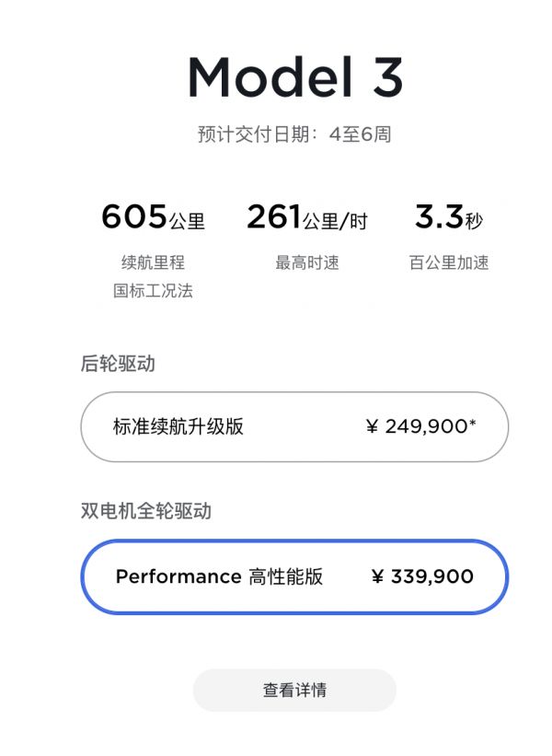Screen dimensions: 552x756
Task: Click the 3.3 acceleration figure
Action: pos(438,218)
